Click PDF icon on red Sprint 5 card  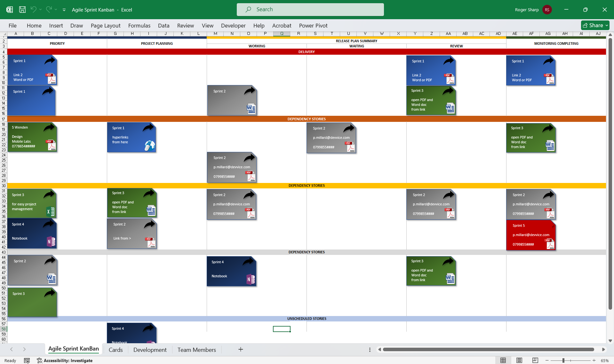pos(549,244)
